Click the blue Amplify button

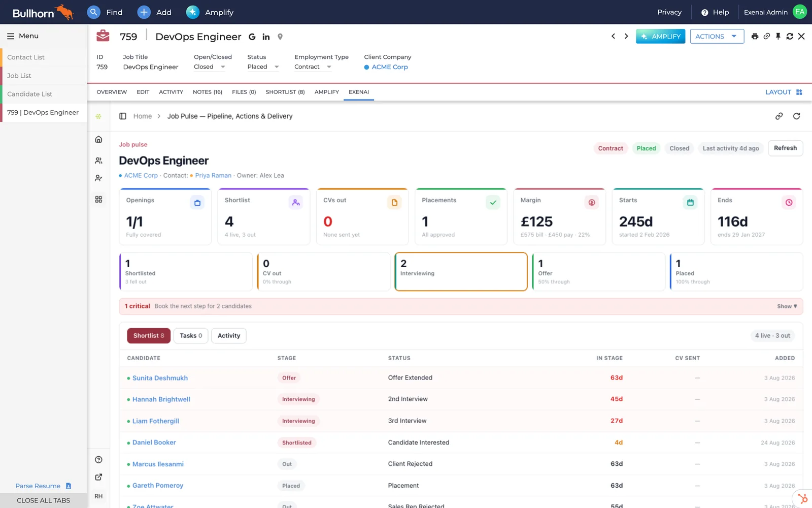pyautogui.click(x=661, y=37)
